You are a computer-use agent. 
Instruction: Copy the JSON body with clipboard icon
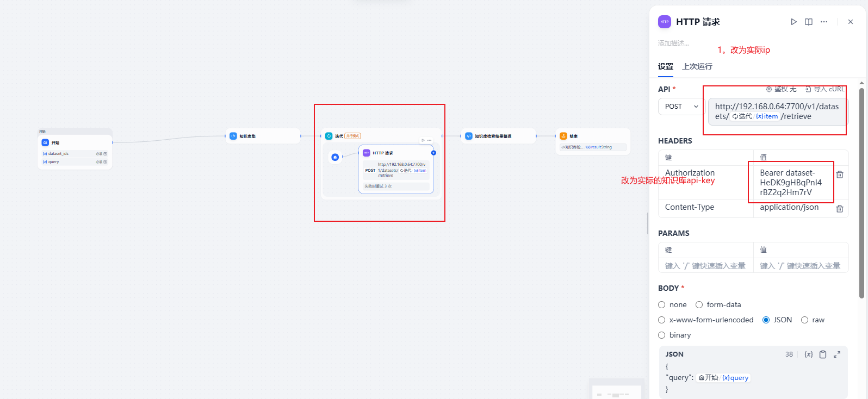[823, 354]
